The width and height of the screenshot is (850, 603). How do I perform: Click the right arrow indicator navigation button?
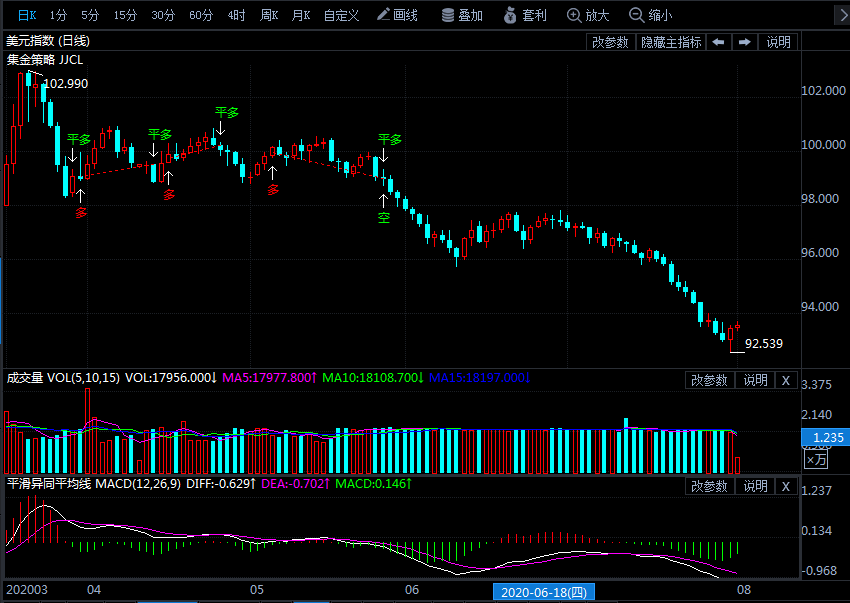pos(745,42)
